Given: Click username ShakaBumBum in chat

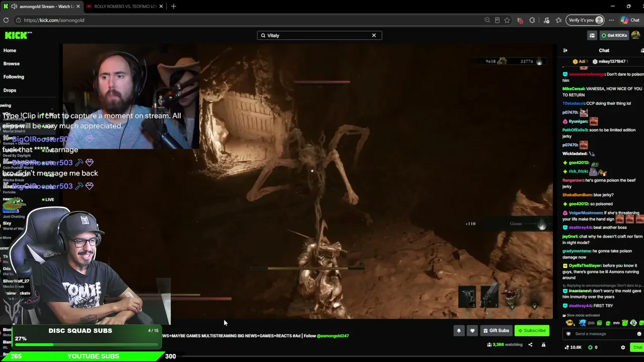Looking at the screenshot, I should tap(577, 195).
